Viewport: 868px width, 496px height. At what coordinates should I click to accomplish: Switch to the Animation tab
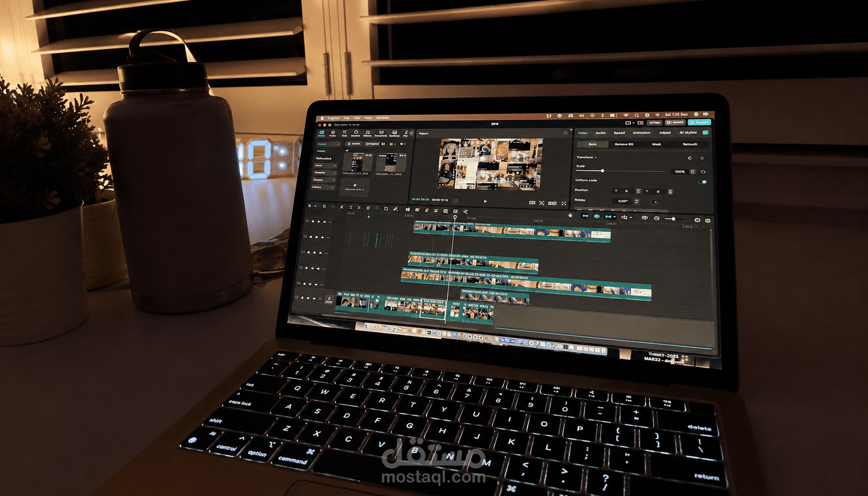coord(642,133)
